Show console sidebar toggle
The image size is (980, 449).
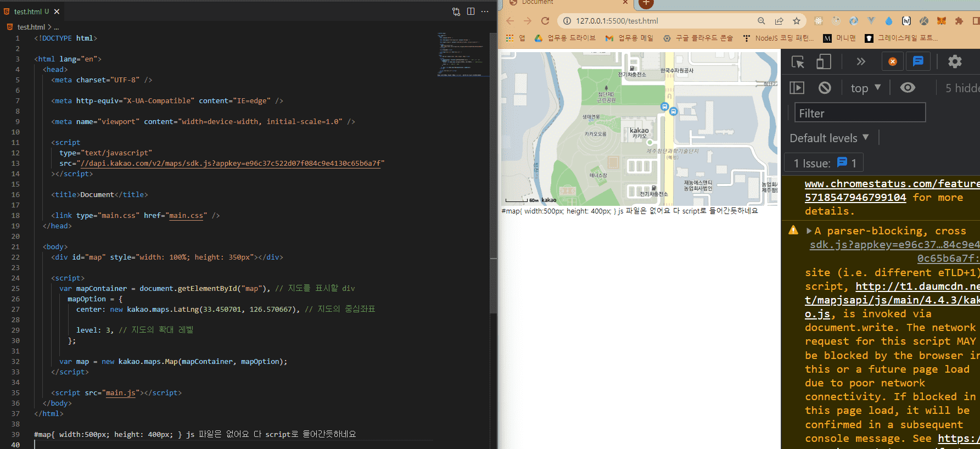pyautogui.click(x=797, y=88)
